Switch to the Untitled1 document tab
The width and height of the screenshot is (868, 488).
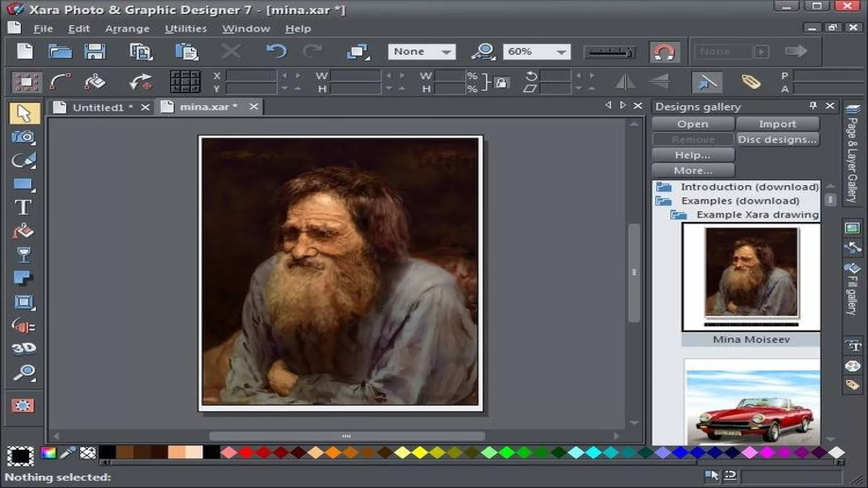coord(98,108)
